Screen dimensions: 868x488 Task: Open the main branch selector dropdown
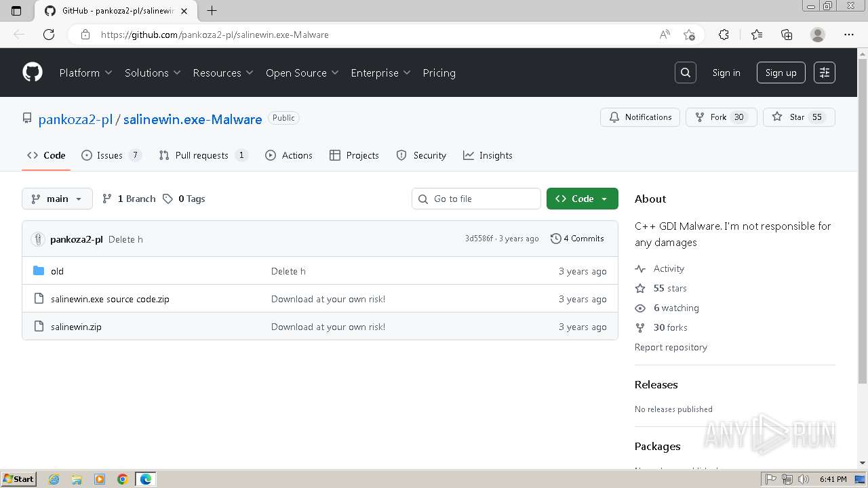pyautogui.click(x=57, y=199)
